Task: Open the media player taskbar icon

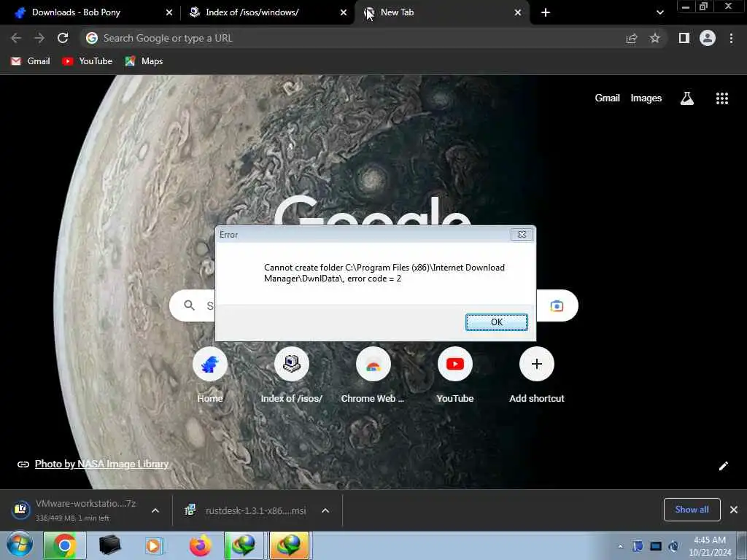Action: [x=154, y=545]
